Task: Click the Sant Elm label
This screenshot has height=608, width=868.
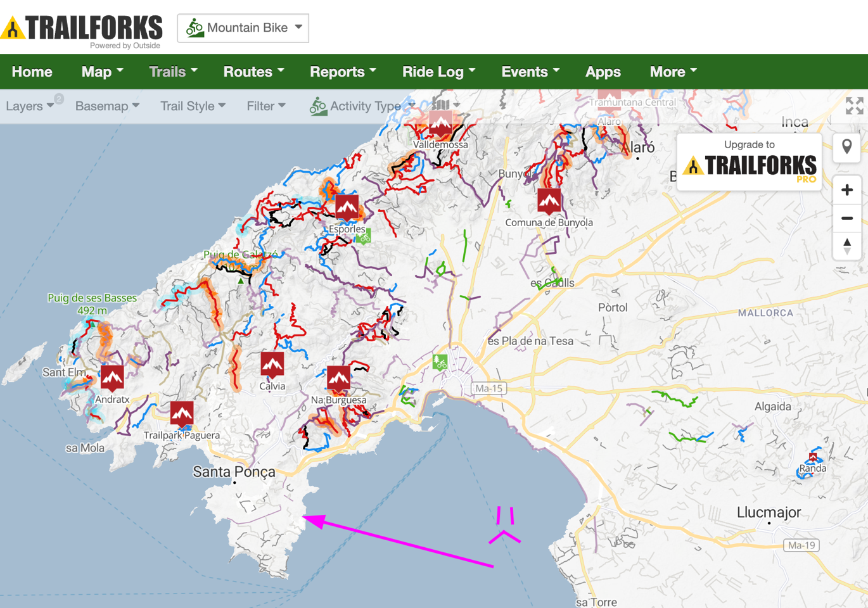Action: [64, 372]
